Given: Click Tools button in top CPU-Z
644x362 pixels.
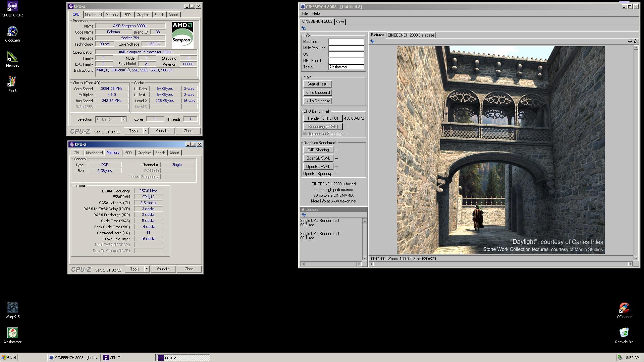Looking at the screenshot, I should coord(133,131).
